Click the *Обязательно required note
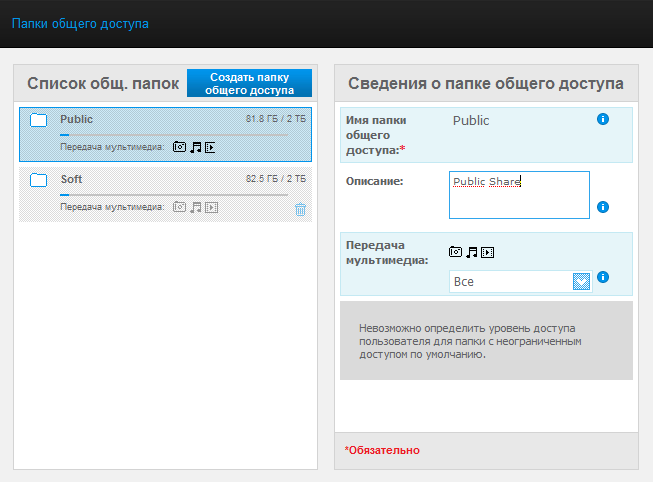 click(x=382, y=450)
